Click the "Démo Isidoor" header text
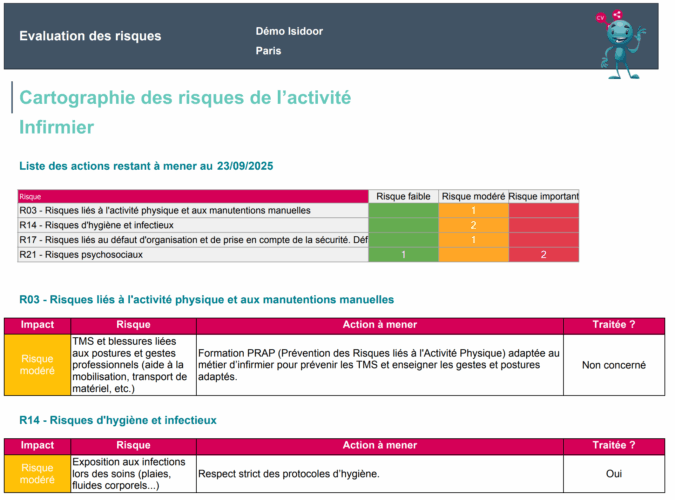This screenshot has height=500, width=675. [x=289, y=31]
